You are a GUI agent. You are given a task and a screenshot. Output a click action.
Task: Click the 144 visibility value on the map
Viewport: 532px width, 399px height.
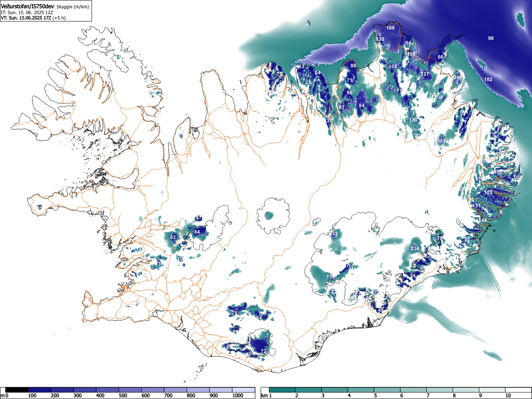tap(483, 220)
